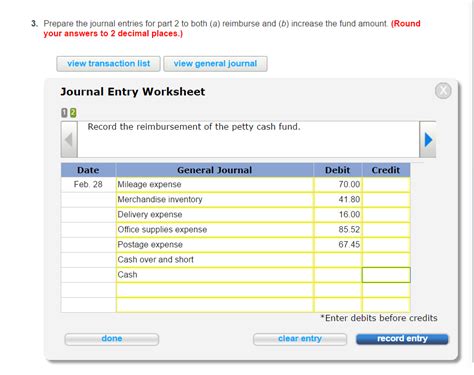Image resolution: width=474 pixels, height=375 pixels.
Task: Click the done button
Action: 112,339
